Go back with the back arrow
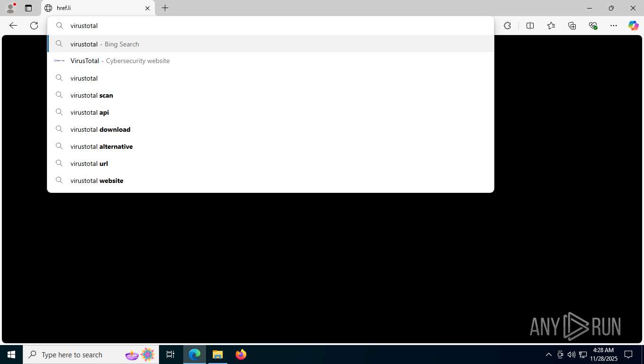Viewport: 644px width, 364px height. (13, 26)
